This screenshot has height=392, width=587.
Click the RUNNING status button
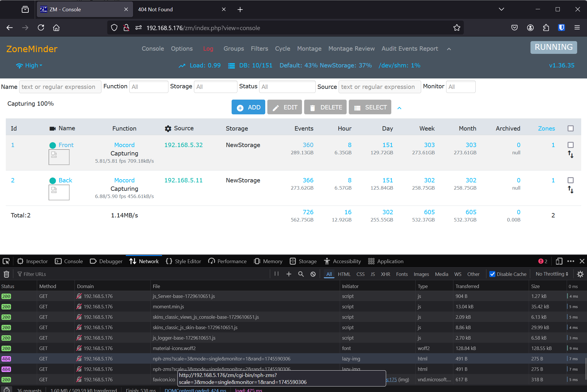click(554, 47)
